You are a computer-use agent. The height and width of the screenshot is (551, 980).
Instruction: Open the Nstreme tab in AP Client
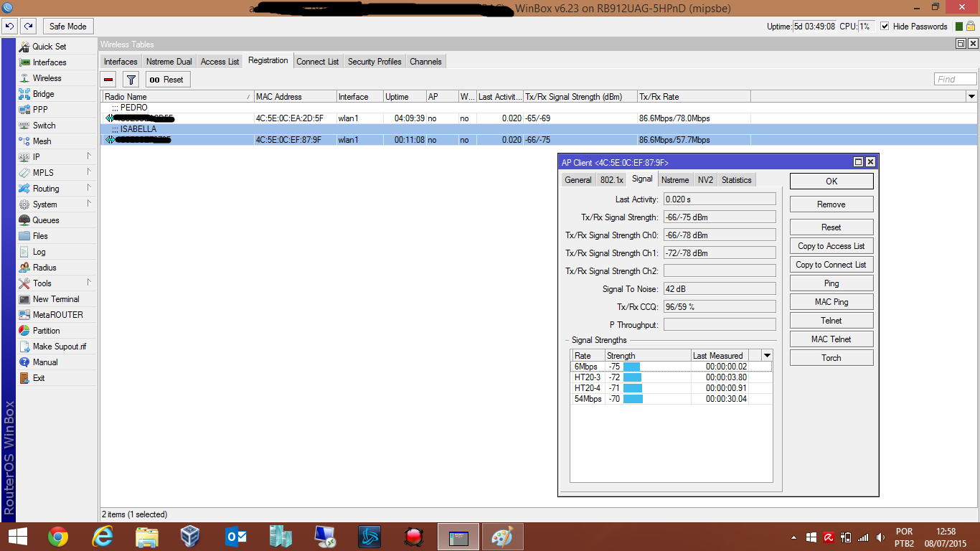pos(675,180)
